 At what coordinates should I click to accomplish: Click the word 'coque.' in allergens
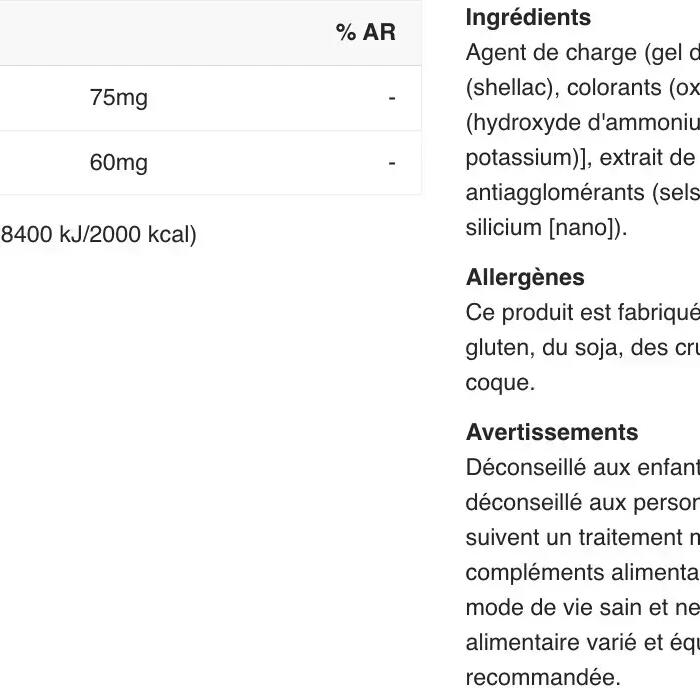click(x=500, y=383)
